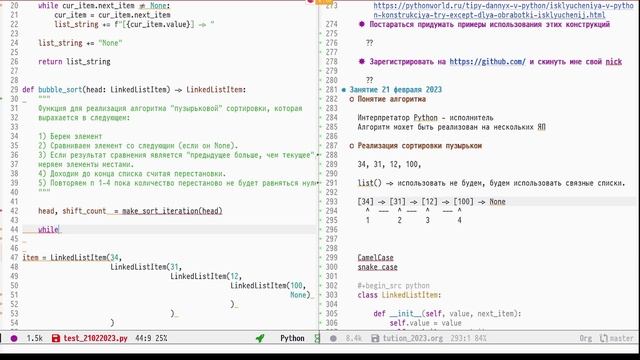Click the 'def bubble_sort' function name
Viewport: 640px width, 360px height.
60,90
